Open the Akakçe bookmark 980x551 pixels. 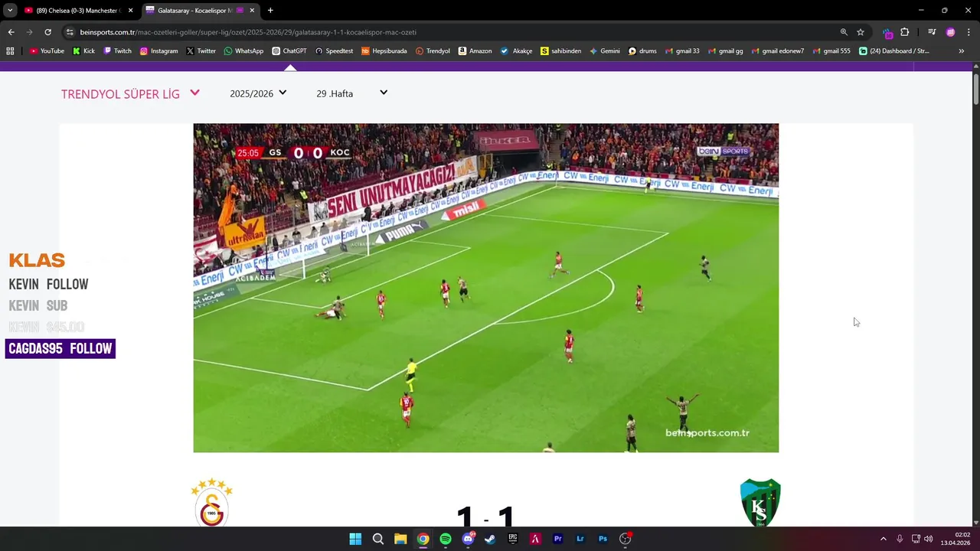517,51
